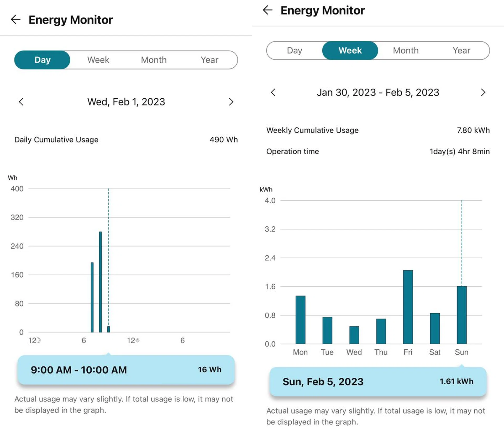This screenshot has width=504, height=433.
Task: Tap the Sunday bar in weekly chart
Action: point(461,315)
